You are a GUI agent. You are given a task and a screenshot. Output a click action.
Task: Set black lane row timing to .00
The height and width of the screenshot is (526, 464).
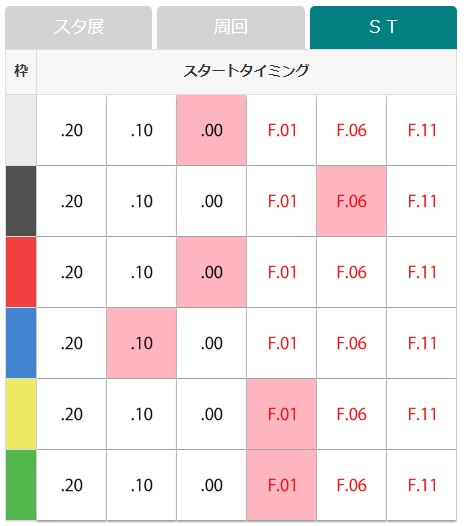point(212,201)
